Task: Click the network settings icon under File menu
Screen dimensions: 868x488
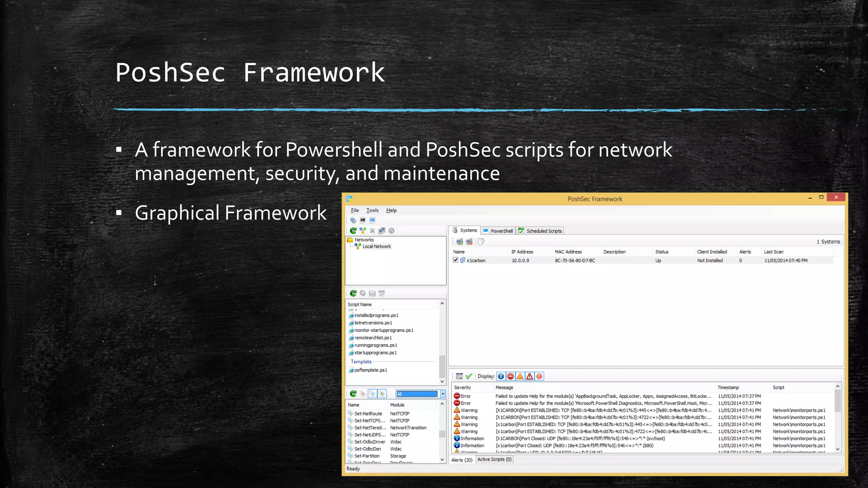Action: 353,220
